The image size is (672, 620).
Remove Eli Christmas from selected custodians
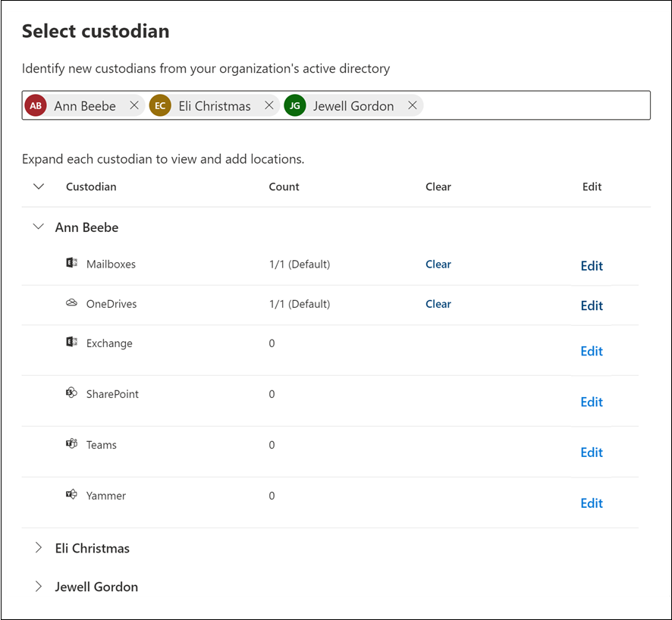coord(269,105)
